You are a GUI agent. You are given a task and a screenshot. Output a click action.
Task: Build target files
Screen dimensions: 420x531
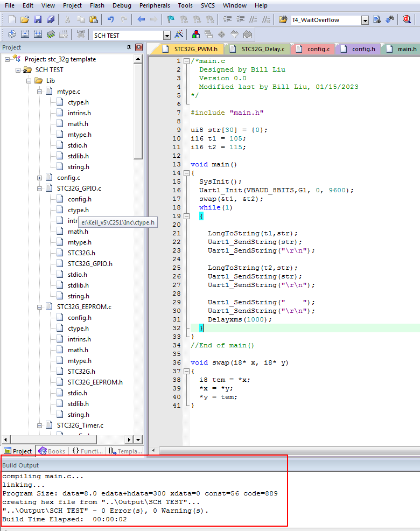pos(25,34)
